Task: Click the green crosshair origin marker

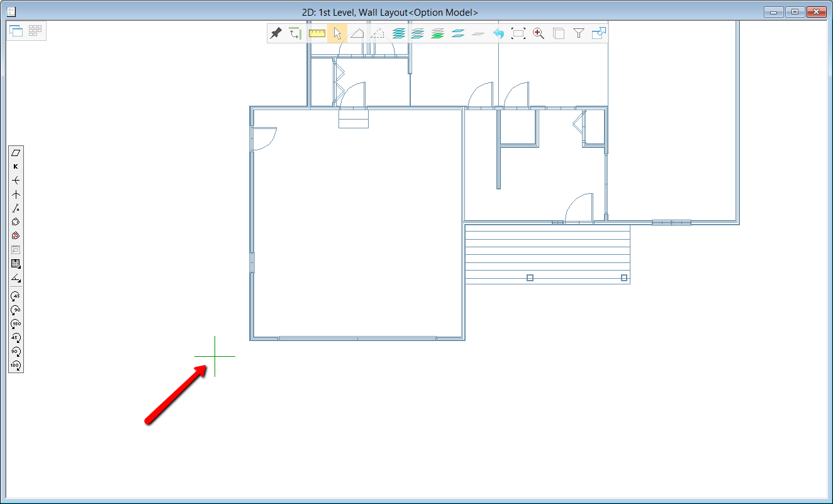Action: pos(215,356)
